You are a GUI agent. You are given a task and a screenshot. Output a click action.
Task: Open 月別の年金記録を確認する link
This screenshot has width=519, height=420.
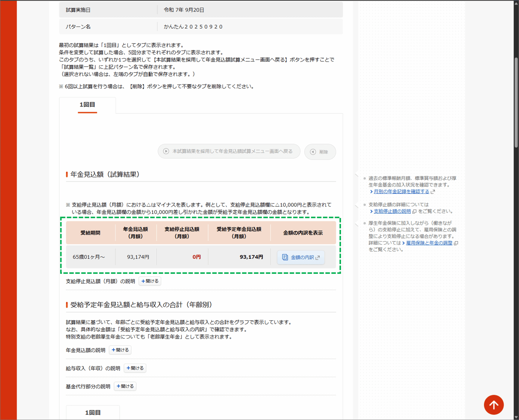point(401,191)
